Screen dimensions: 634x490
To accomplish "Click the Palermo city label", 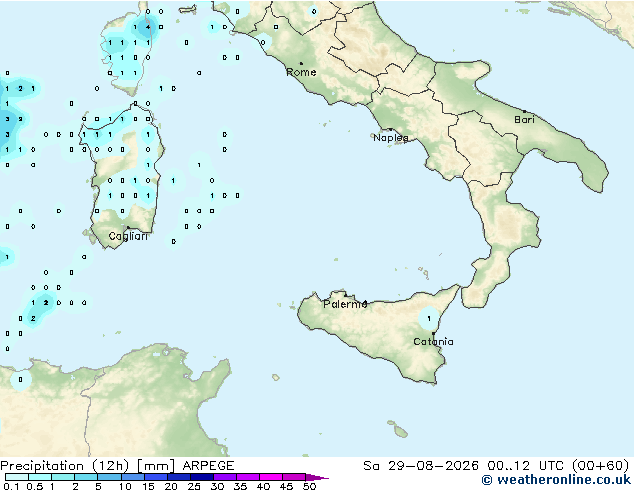I will click(x=345, y=304).
